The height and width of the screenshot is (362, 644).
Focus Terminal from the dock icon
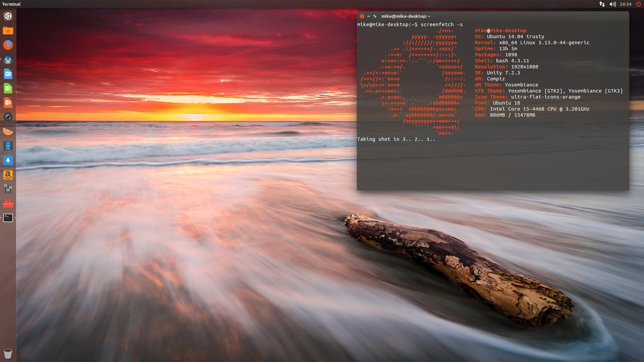tap(8, 218)
